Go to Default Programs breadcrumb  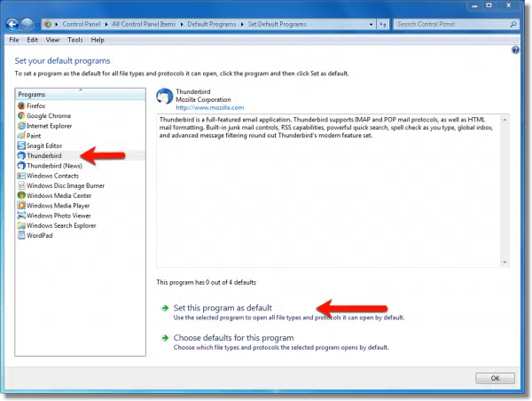(212, 24)
